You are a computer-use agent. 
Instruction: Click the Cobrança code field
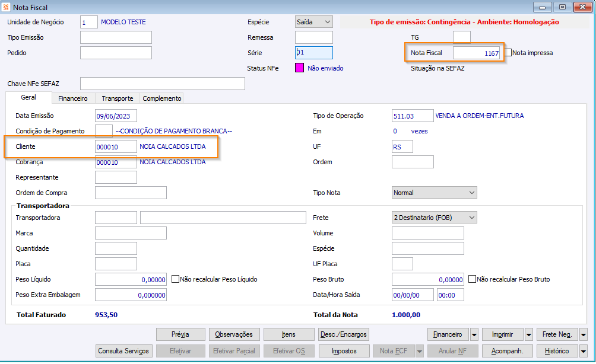pyautogui.click(x=116, y=162)
